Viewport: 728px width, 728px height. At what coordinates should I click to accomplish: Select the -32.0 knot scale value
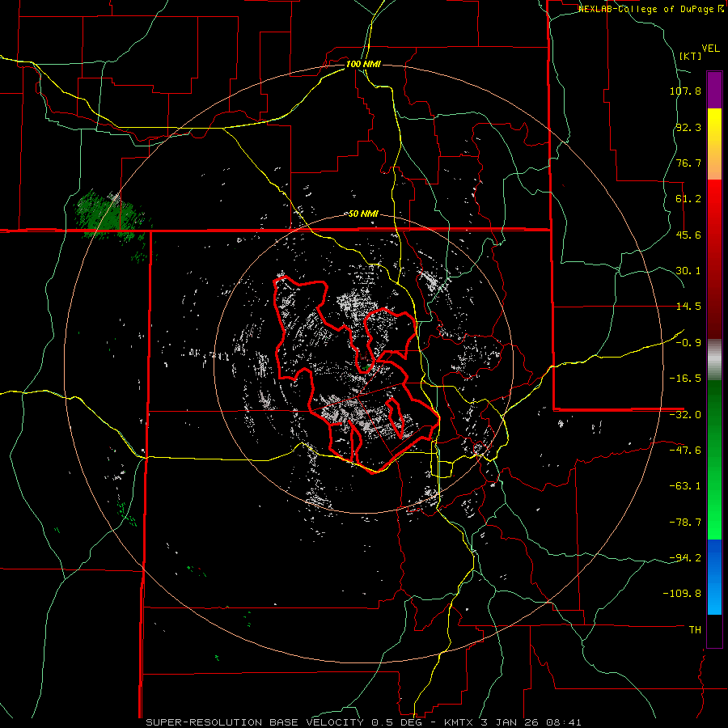click(x=685, y=415)
